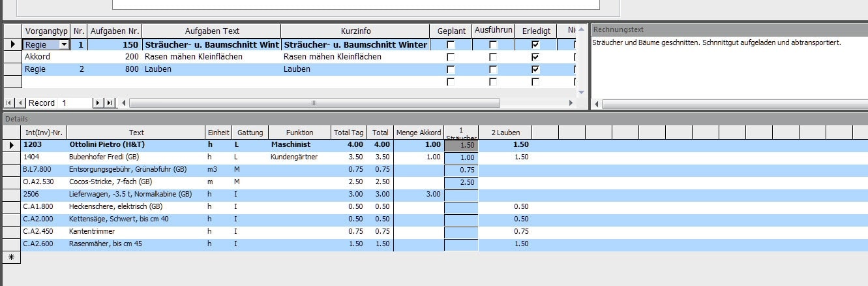Image resolution: width=868 pixels, height=286 pixels.
Task: Click the Kurzinfo column header
Action: tap(355, 31)
